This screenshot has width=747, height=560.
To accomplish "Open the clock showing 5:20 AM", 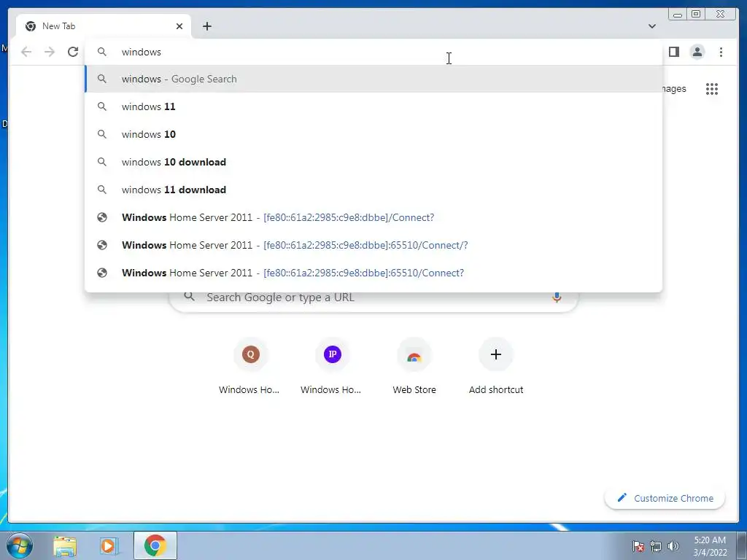I will (710, 545).
